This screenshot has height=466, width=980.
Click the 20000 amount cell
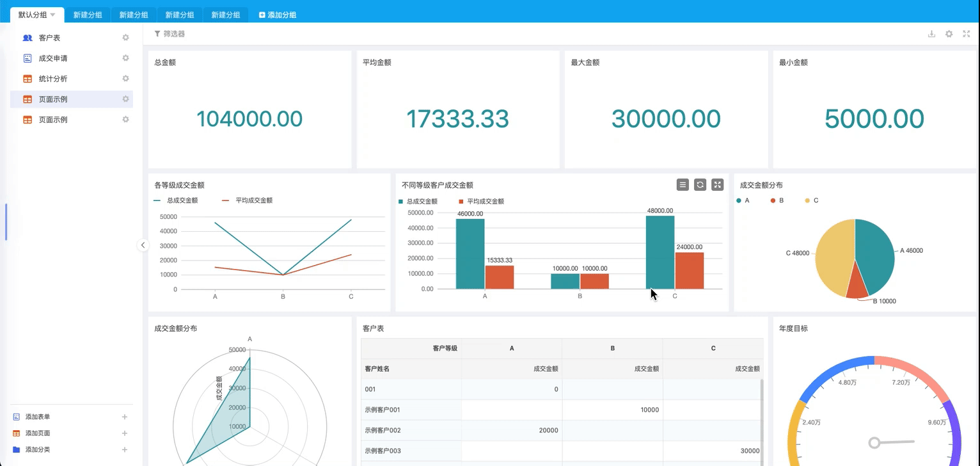512,430
